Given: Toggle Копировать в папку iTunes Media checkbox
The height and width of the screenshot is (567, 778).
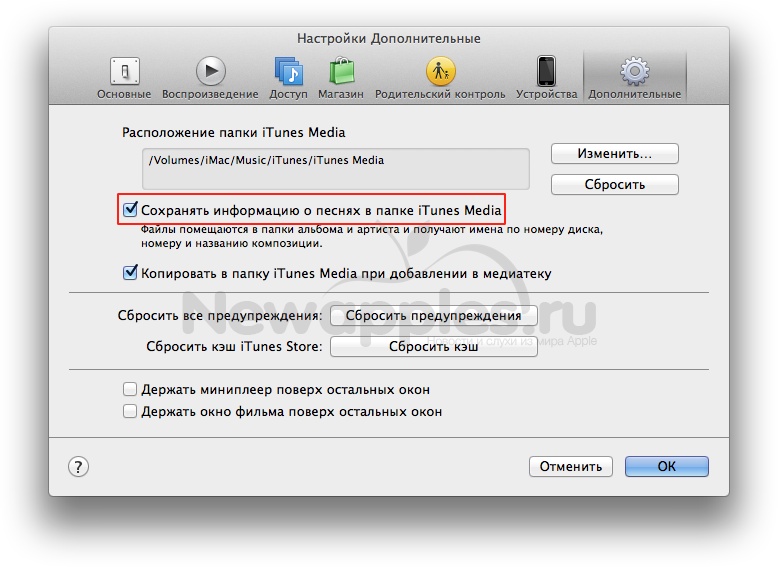Looking at the screenshot, I should pos(129,272).
